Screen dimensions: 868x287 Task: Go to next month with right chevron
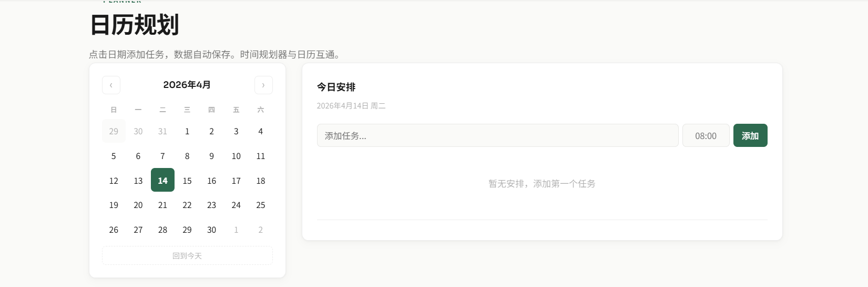[x=263, y=85]
